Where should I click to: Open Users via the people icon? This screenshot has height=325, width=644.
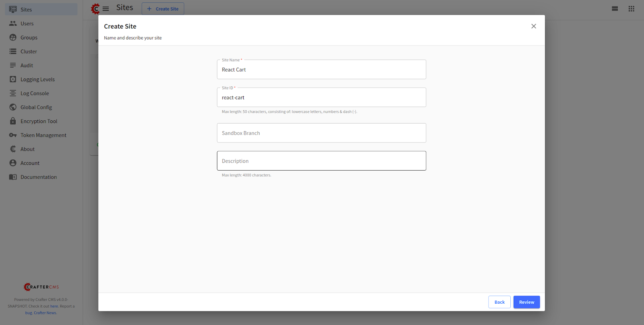tap(13, 24)
